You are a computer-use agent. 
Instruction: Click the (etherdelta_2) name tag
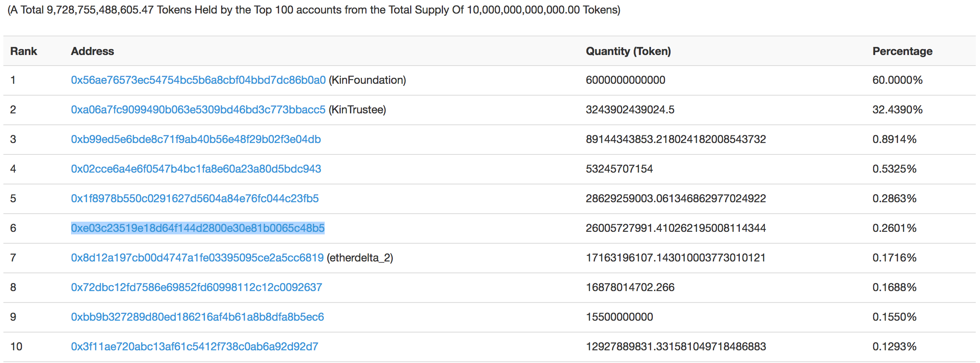click(360, 258)
